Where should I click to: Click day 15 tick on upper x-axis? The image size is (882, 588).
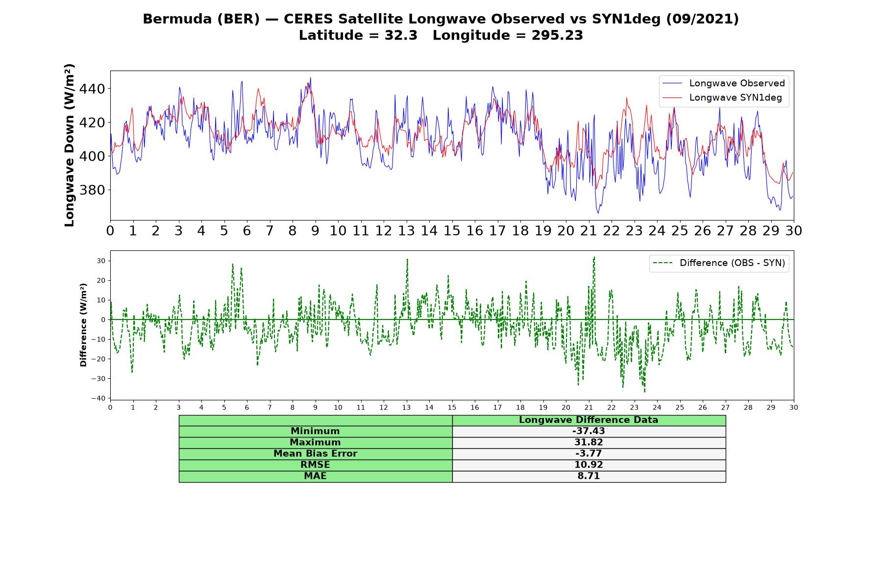pos(452,231)
